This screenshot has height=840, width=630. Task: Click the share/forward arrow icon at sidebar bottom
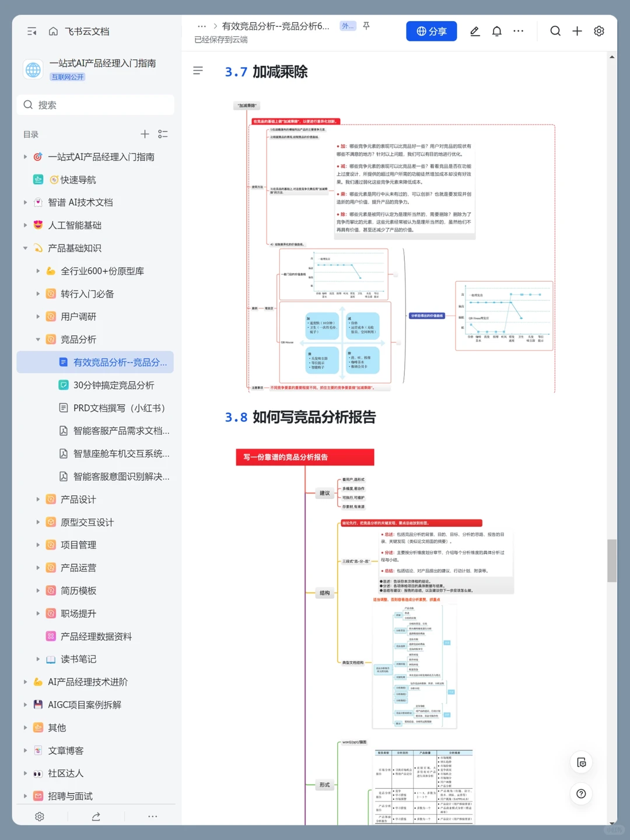96,817
